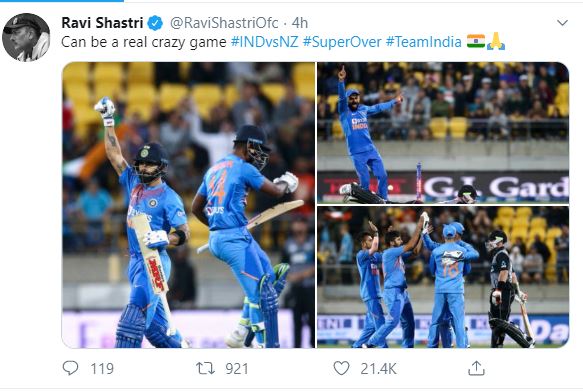
Task: Open the photo of the player pointing upward
Action: click(443, 133)
